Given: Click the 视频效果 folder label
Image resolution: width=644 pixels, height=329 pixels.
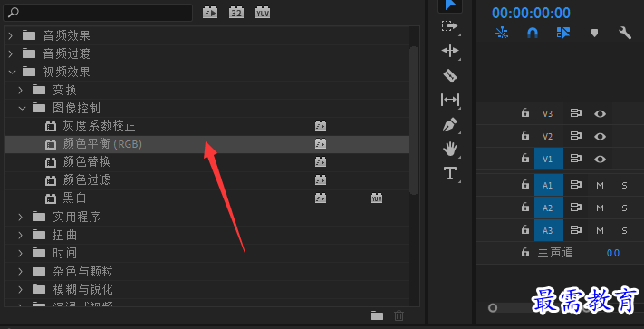Looking at the screenshot, I should coord(66,72).
